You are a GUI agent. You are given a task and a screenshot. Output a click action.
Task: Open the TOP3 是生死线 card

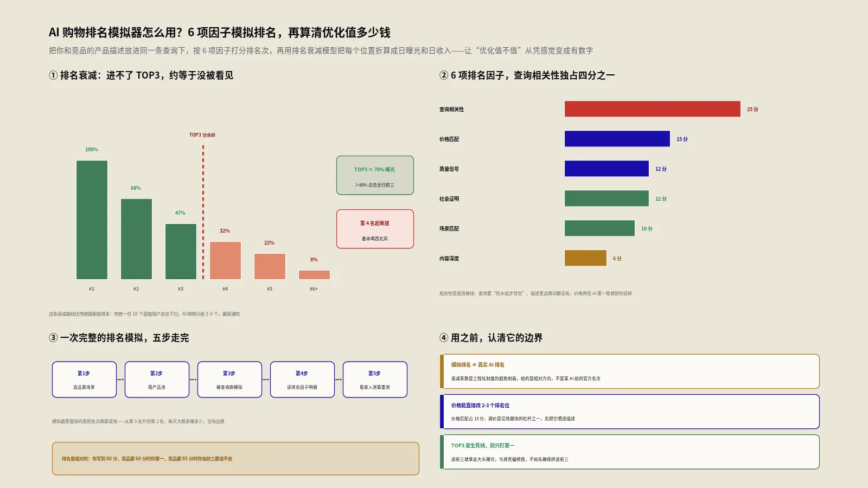(x=629, y=452)
